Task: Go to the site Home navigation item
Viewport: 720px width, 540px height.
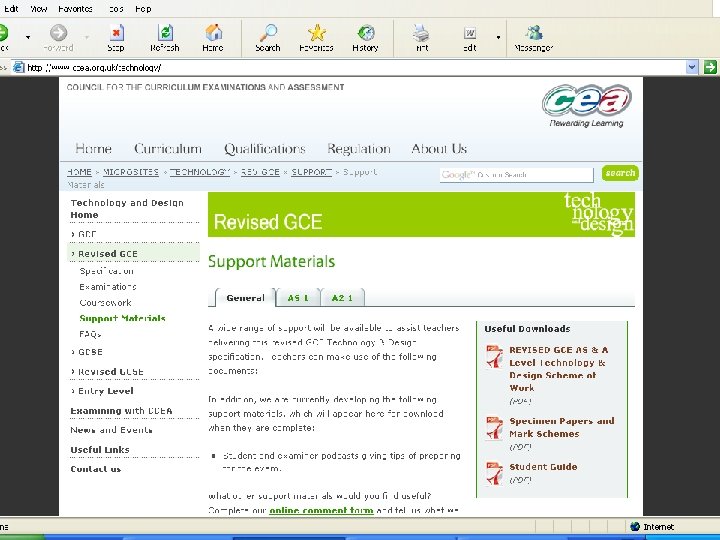Action: (93, 148)
